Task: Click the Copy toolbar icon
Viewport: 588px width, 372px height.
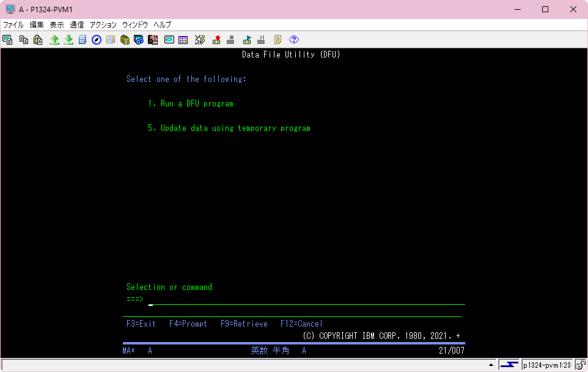Action: tap(24, 39)
